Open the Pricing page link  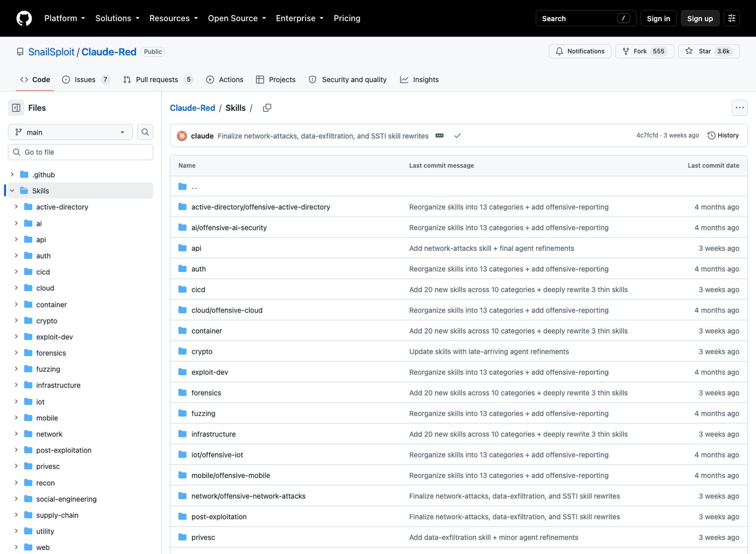click(x=347, y=18)
